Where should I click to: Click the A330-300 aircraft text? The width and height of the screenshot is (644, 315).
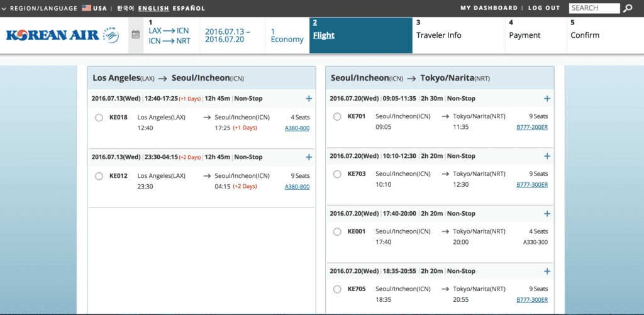[535, 242]
